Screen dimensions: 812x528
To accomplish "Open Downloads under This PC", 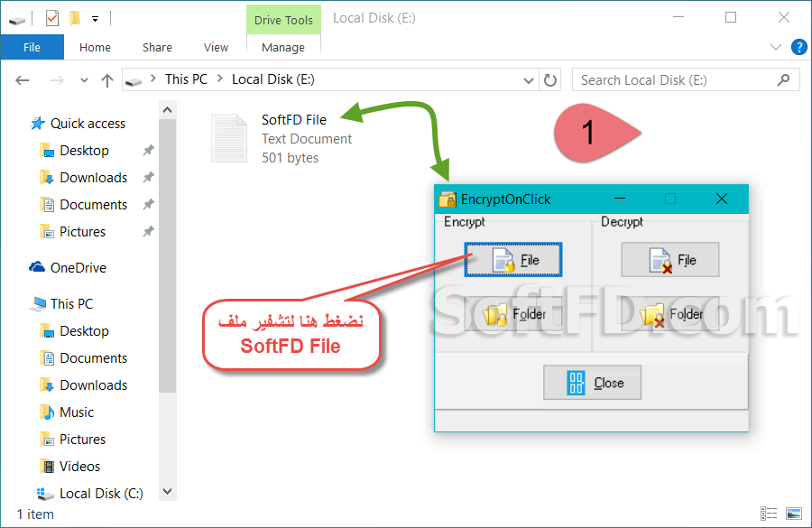I will pos(93,385).
